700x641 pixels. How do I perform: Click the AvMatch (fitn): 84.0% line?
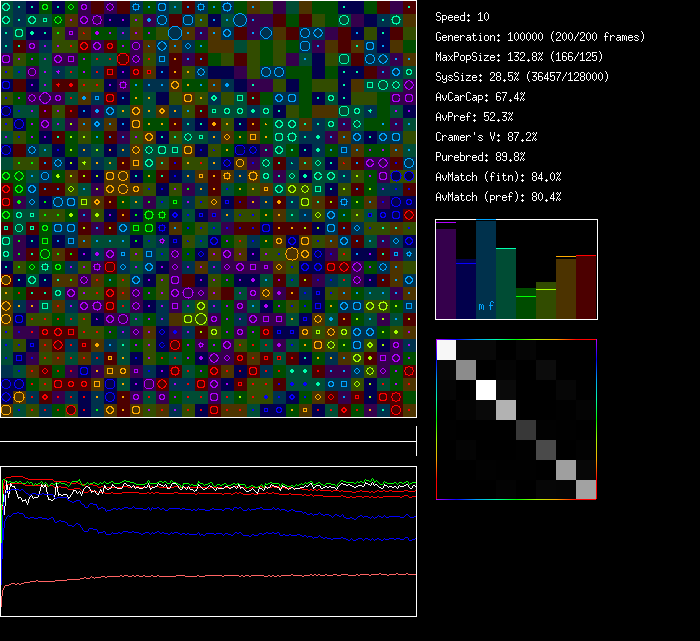(x=498, y=177)
